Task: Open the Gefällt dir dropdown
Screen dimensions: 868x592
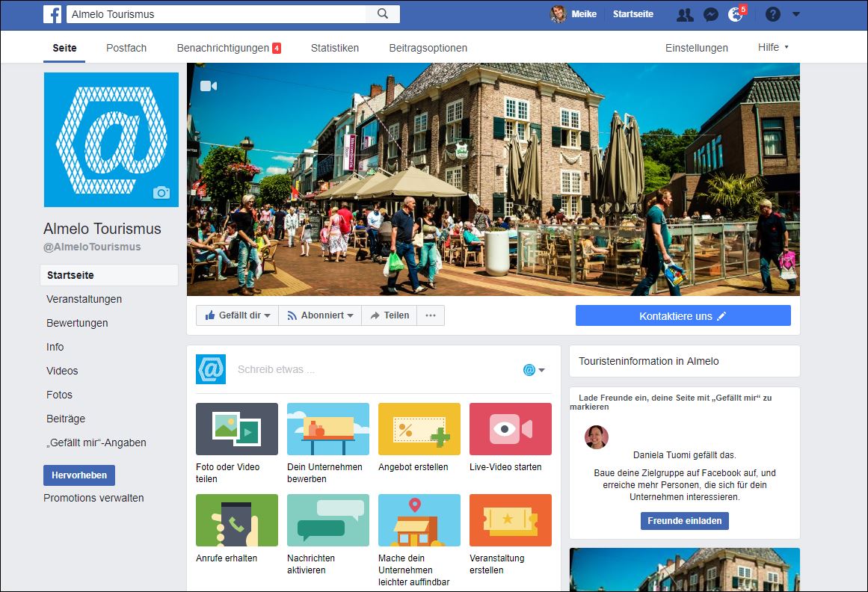Action: click(x=238, y=315)
